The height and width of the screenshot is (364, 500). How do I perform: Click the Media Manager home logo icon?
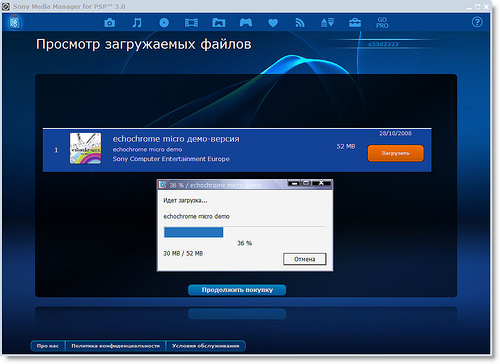pos(14,22)
